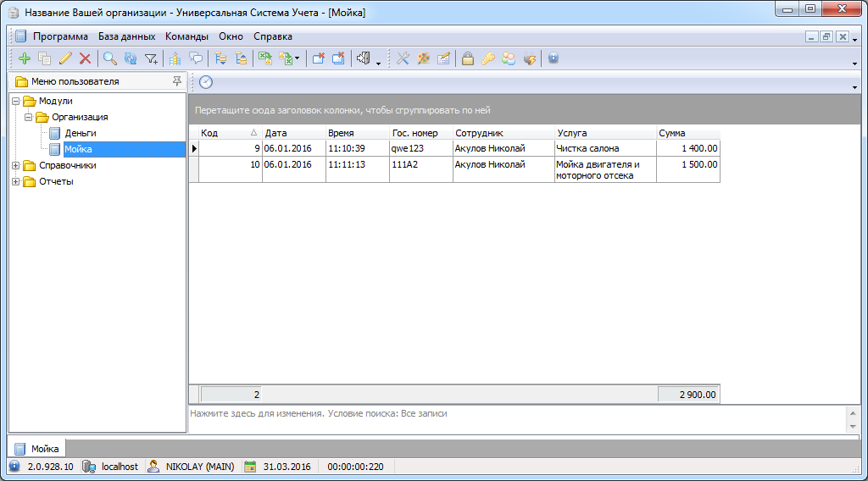868x481 pixels.
Task: Open the Окно menu
Action: coord(231,36)
